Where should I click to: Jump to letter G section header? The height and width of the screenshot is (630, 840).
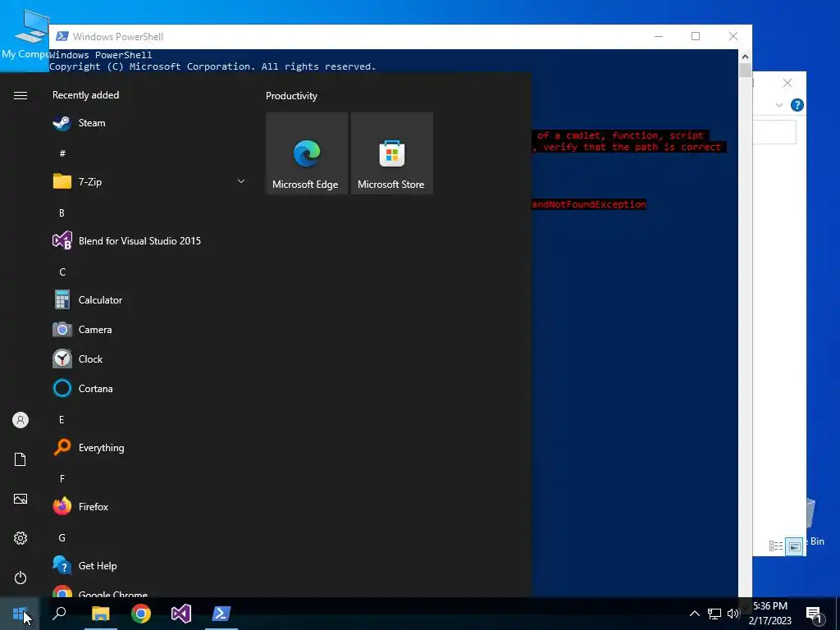(62, 537)
